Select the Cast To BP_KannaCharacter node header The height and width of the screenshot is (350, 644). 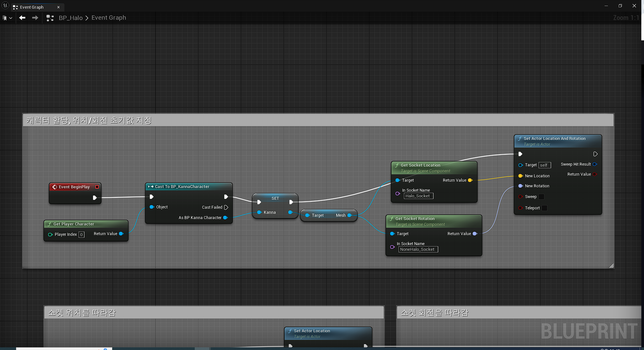189,186
